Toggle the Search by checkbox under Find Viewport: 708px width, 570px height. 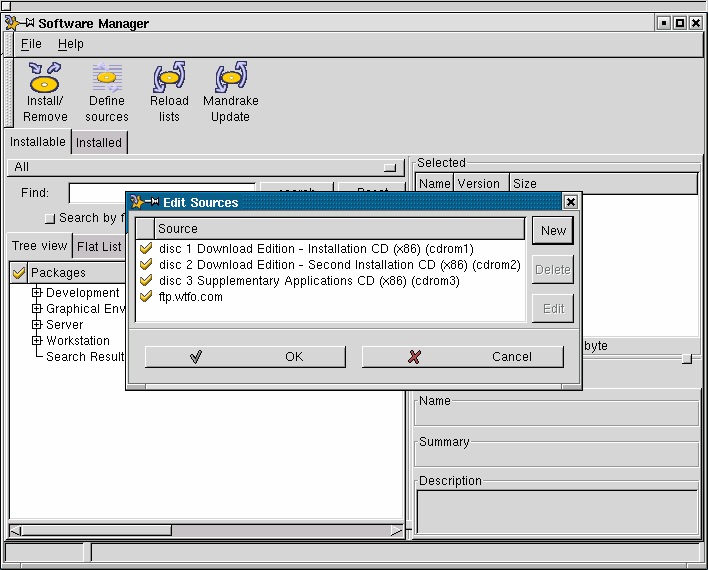tap(50, 219)
